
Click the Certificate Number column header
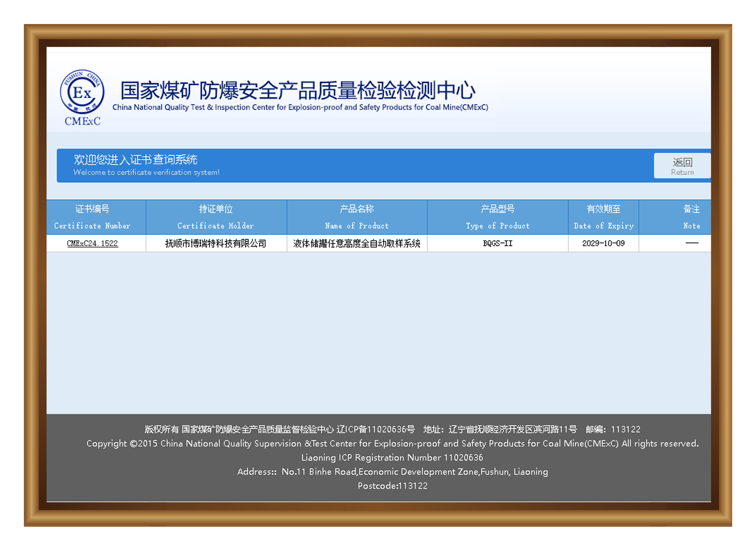[92, 217]
